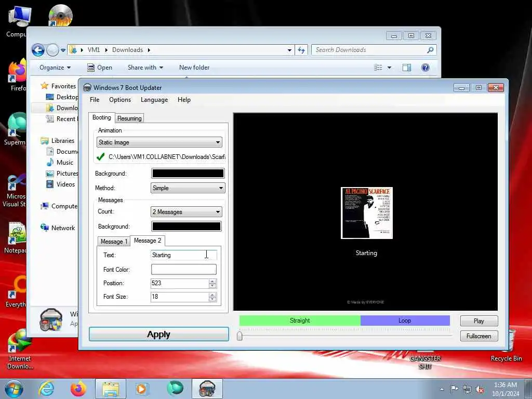
Task: Expand the Method dropdown showing Simple
Action: pos(188,188)
